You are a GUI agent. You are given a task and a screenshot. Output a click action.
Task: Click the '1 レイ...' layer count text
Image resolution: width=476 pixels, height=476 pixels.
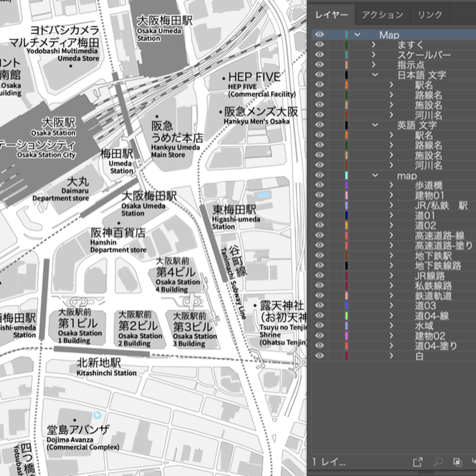tap(329, 462)
